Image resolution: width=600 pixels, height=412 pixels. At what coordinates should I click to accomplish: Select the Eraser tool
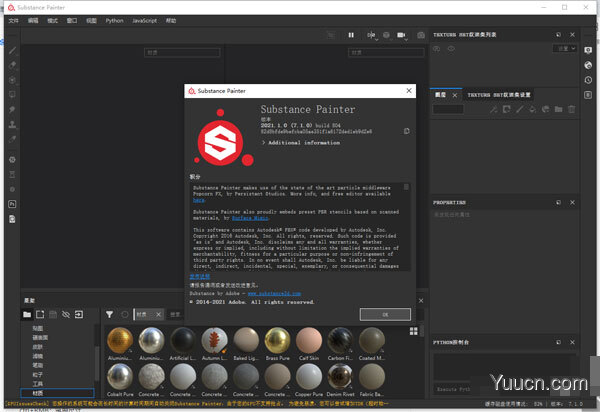pos(12,65)
